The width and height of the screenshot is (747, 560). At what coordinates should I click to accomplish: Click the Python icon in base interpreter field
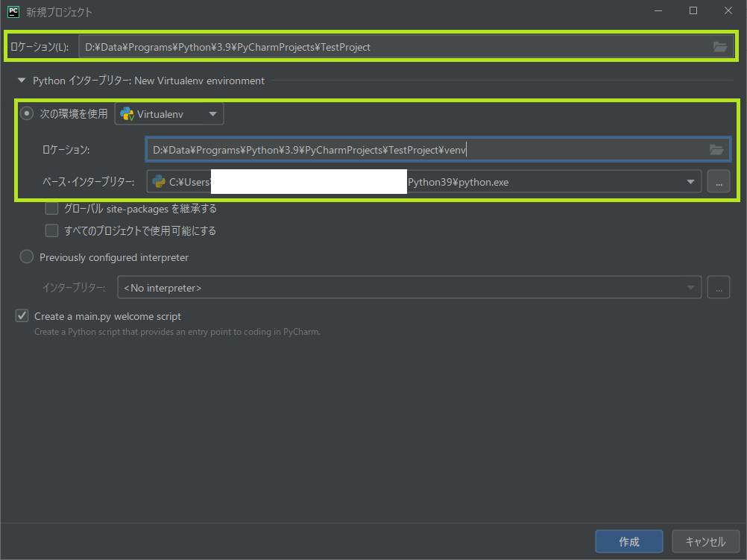point(159,182)
